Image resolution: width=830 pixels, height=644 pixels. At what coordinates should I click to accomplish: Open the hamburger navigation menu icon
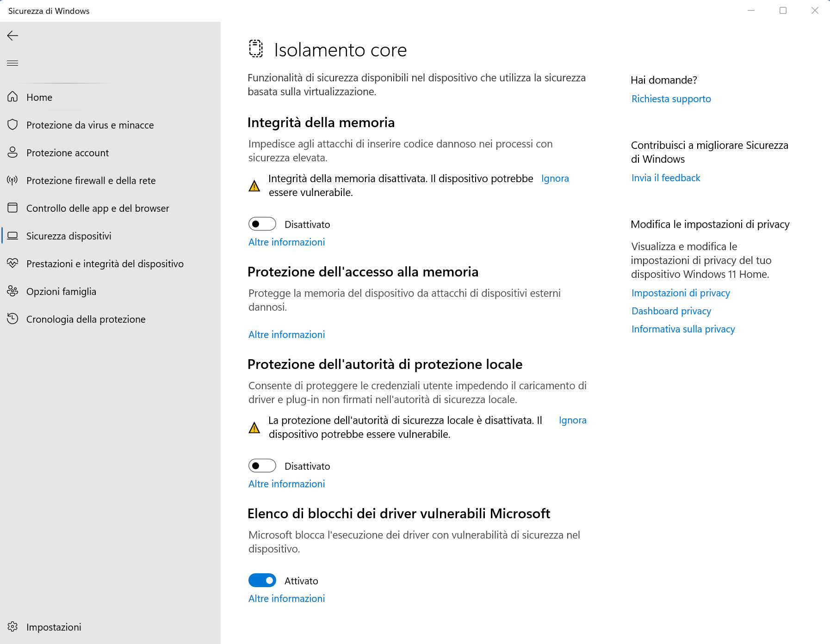point(12,63)
